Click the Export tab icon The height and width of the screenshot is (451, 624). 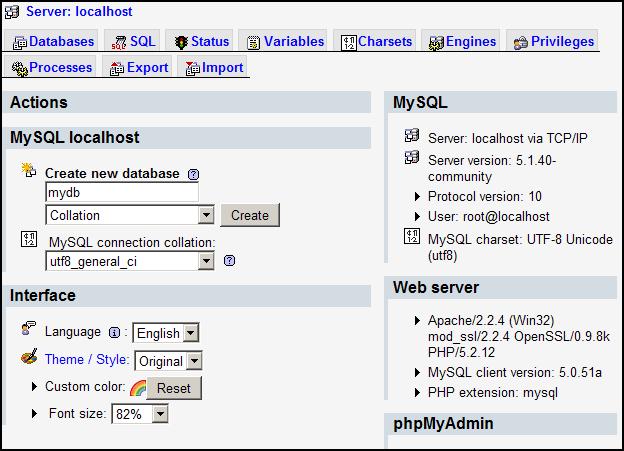117,68
